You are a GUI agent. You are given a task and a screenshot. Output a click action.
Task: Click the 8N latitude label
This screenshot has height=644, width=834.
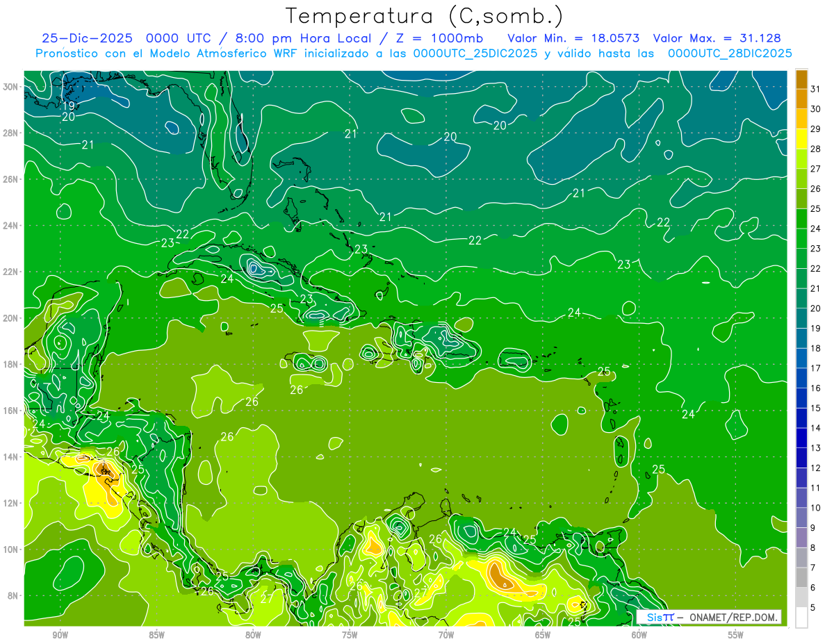point(14,596)
